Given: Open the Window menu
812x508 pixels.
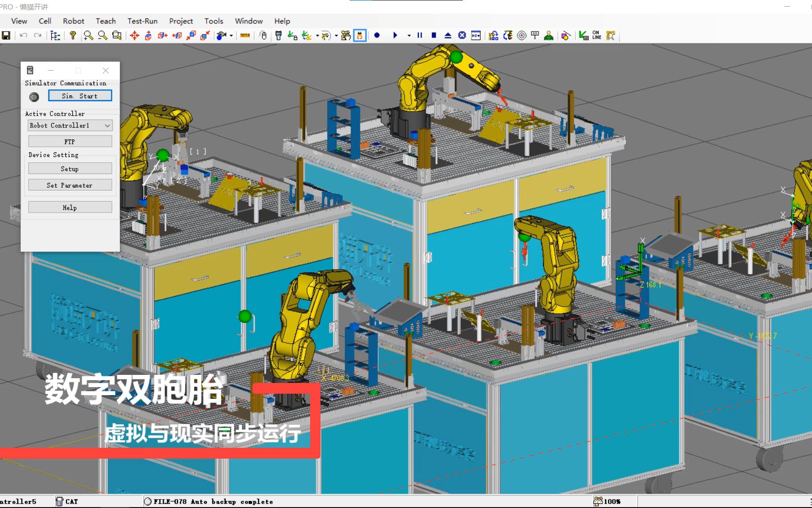Looking at the screenshot, I should [249, 21].
